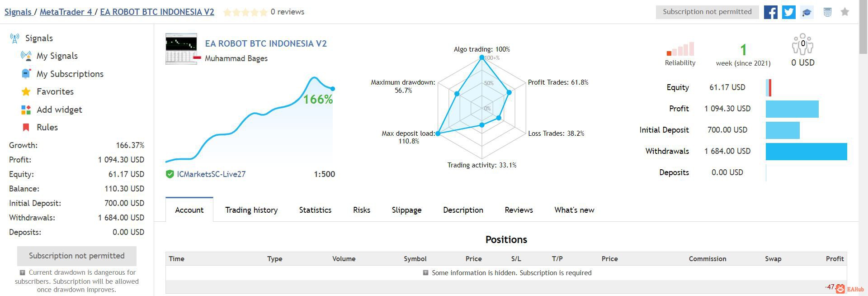Viewport: 868px width, 296px height.
Task: Click the My Subscriptions mailbox icon
Action: tap(26, 74)
